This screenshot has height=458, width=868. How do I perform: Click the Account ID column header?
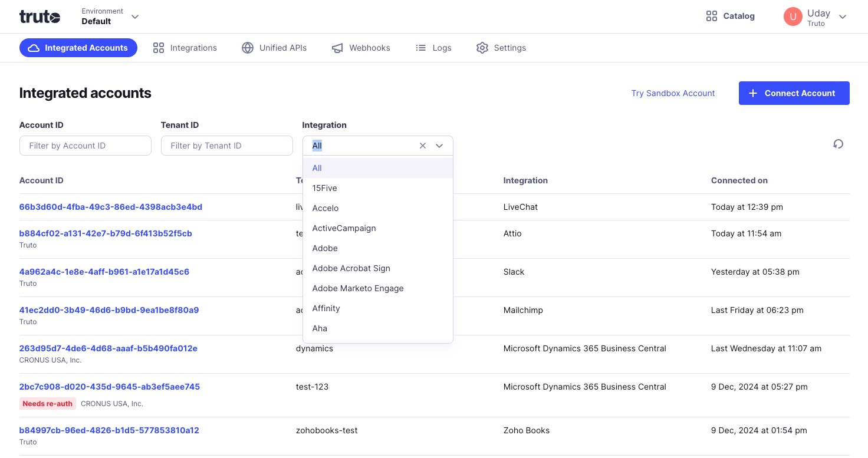[x=41, y=180]
